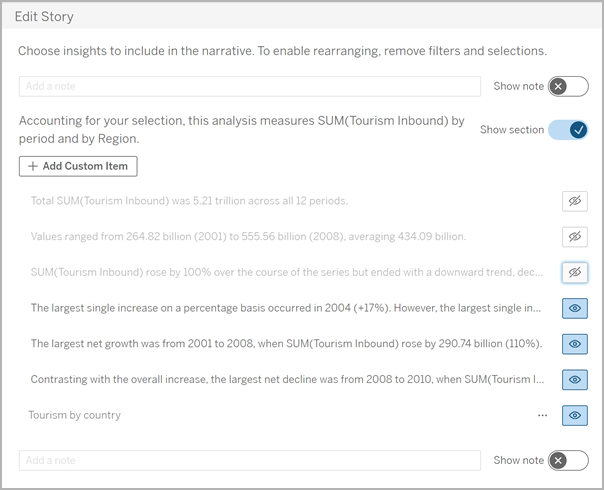Unhide the rose by 100% insight
This screenshot has width=604, height=490.
[x=574, y=272]
